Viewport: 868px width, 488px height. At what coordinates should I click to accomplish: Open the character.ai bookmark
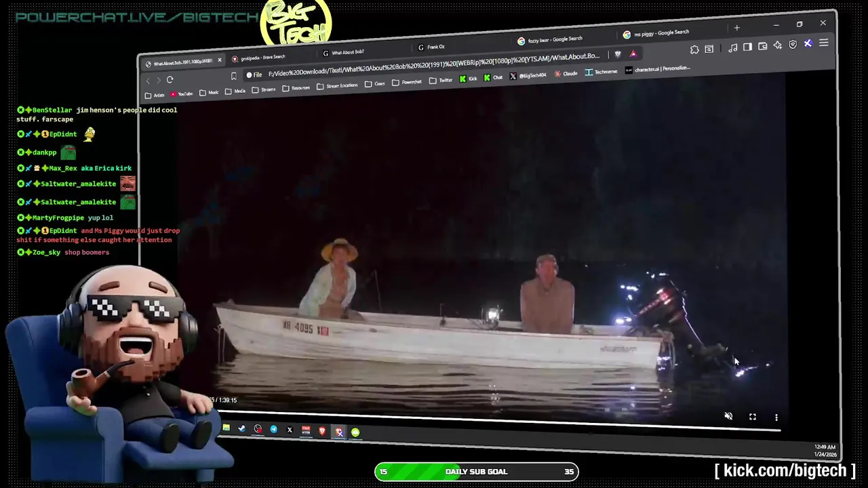[x=658, y=69]
